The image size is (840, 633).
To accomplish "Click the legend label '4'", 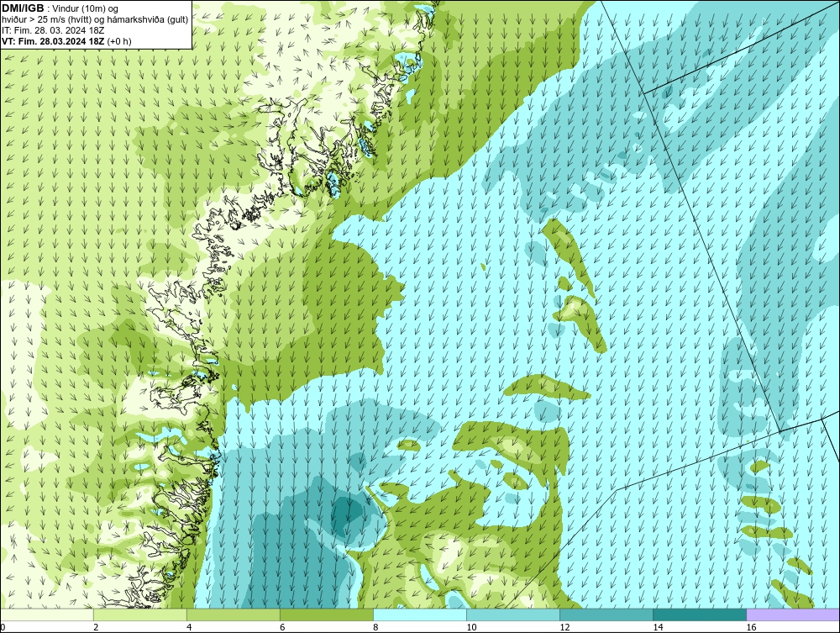I will pyautogui.click(x=190, y=627).
